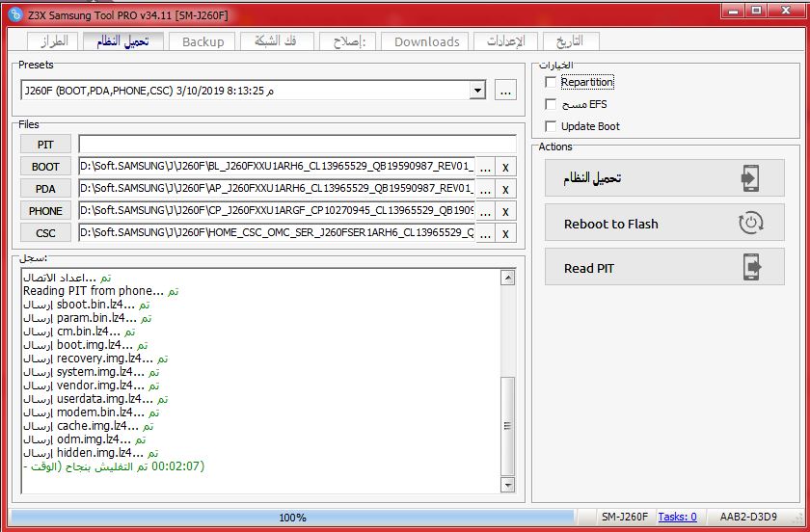The width and height of the screenshot is (810, 532).
Task: Click Reboot to Flash button
Action: click(664, 223)
